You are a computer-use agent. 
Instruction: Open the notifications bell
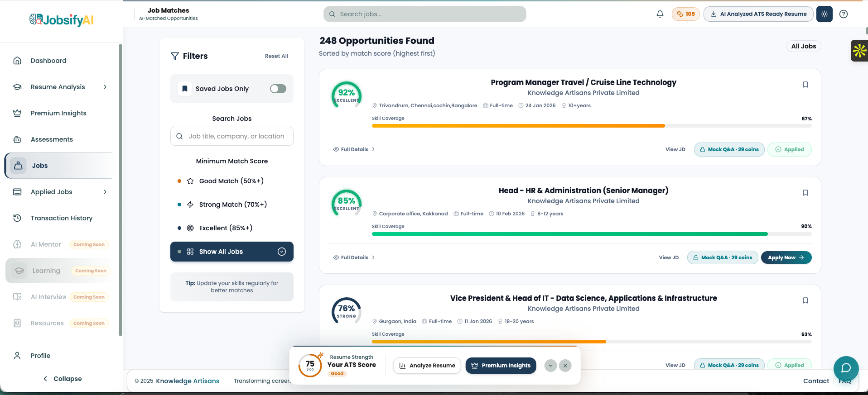coord(660,14)
